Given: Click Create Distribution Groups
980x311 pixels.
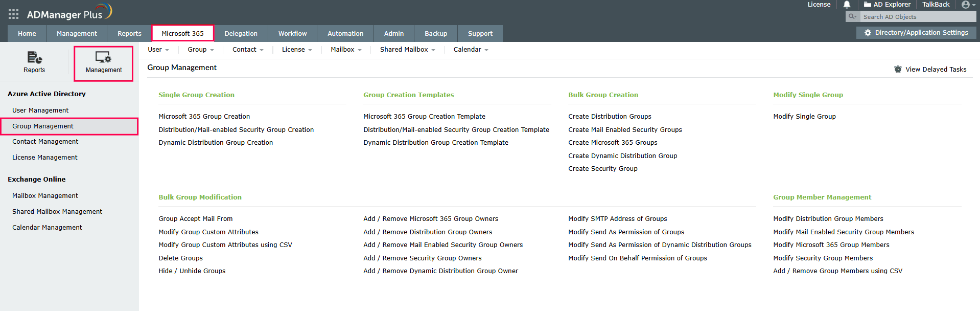Looking at the screenshot, I should pyautogui.click(x=610, y=117).
